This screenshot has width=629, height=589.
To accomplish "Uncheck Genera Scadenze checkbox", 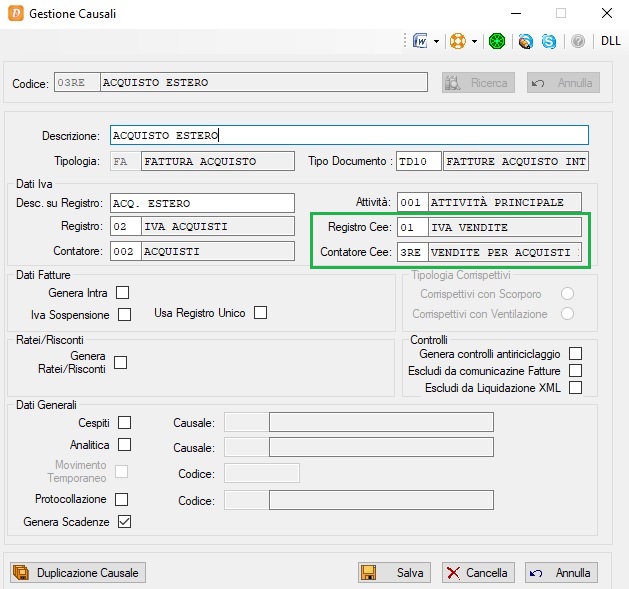I will tap(124, 522).
